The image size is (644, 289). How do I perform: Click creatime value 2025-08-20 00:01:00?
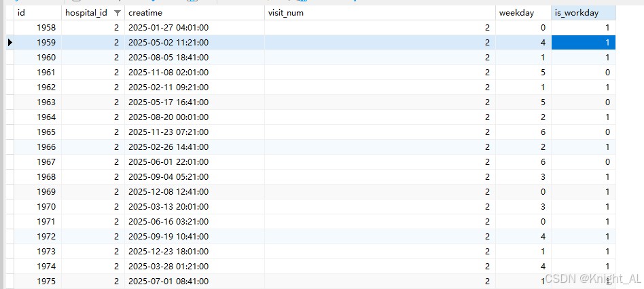tap(168, 117)
